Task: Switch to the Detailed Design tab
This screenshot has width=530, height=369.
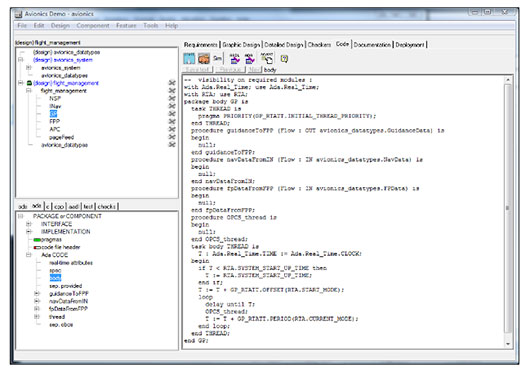Action: point(284,45)
